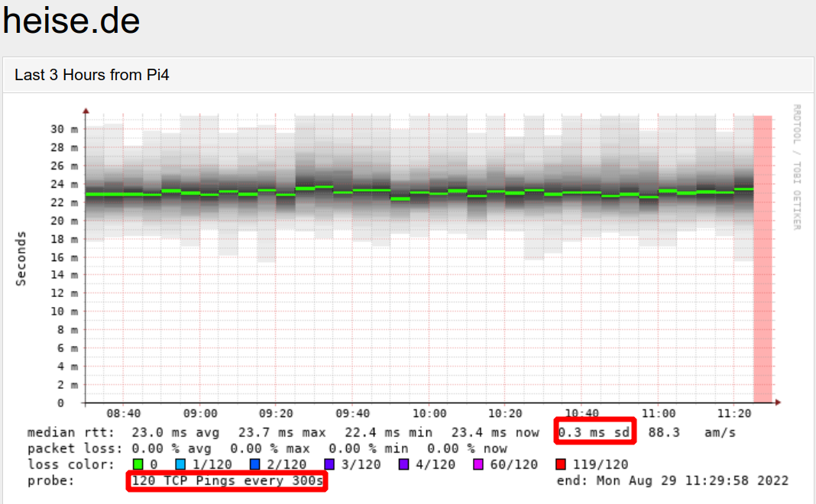Pick the purple '3/120' loss swatch
Image resolution: width=816 pixels, height=504 pixels.
tap(329, 464)
